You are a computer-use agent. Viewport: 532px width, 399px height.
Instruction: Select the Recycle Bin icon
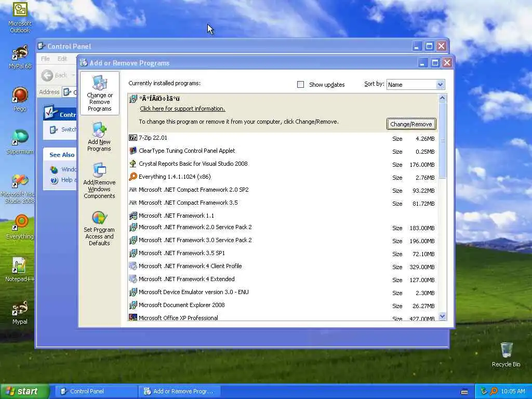pos(506,354)
